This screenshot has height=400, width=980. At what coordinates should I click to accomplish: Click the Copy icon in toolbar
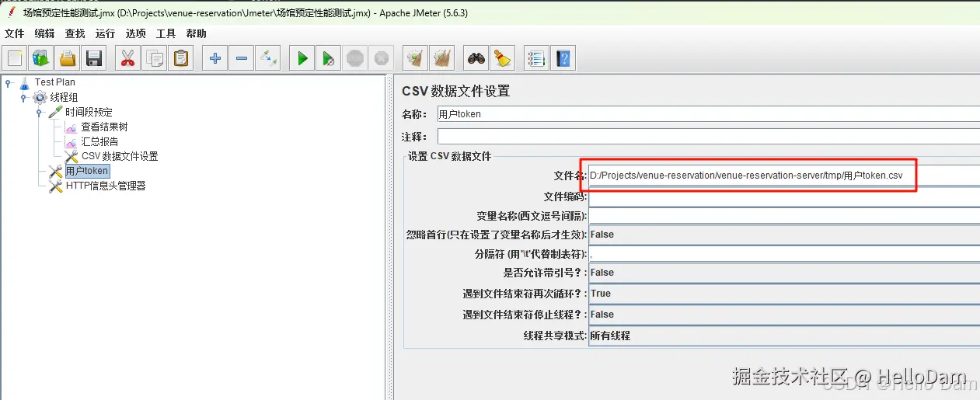[155, 58]
